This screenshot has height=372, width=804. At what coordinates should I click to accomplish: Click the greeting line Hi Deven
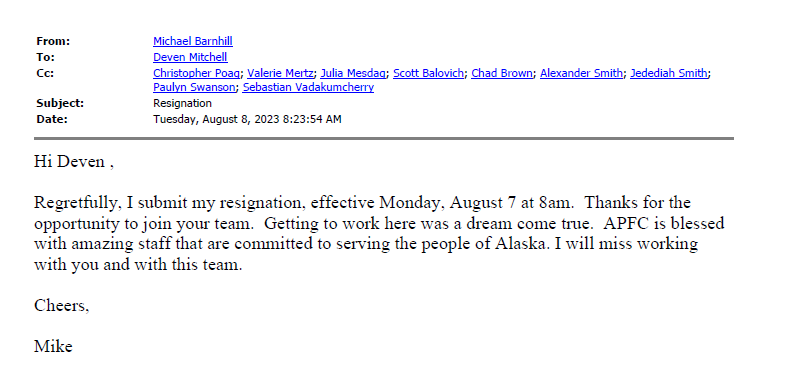tap(74, 162)
